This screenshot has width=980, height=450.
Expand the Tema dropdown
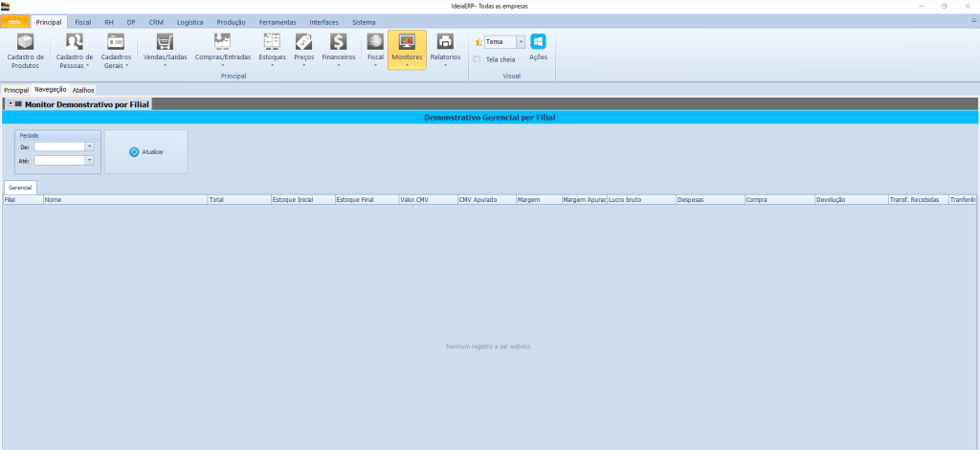tap(521, 42)
